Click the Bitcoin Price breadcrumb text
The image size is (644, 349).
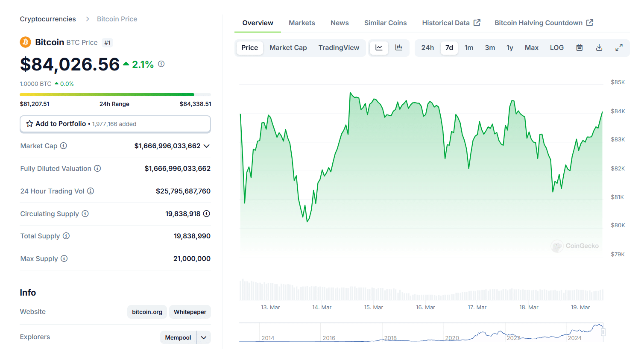[117, 19]
